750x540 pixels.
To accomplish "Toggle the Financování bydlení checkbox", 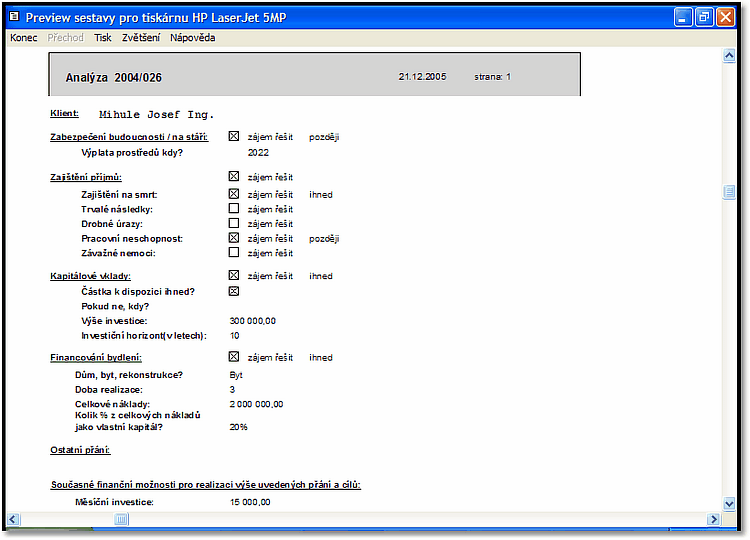I will 234,357.
